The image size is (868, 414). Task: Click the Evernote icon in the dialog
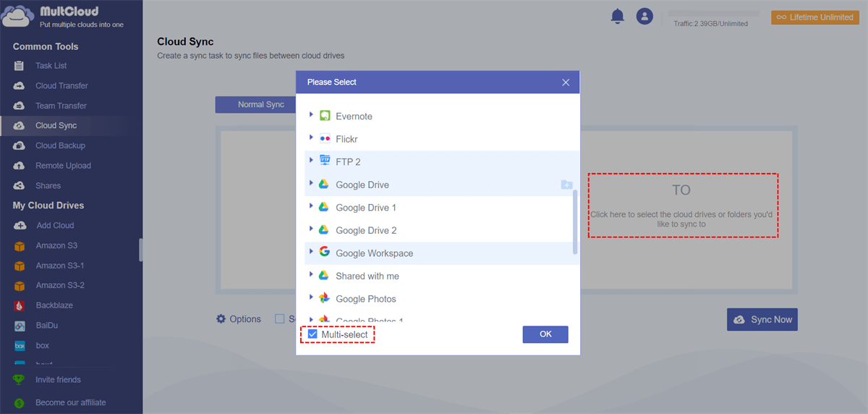point(325,116)
